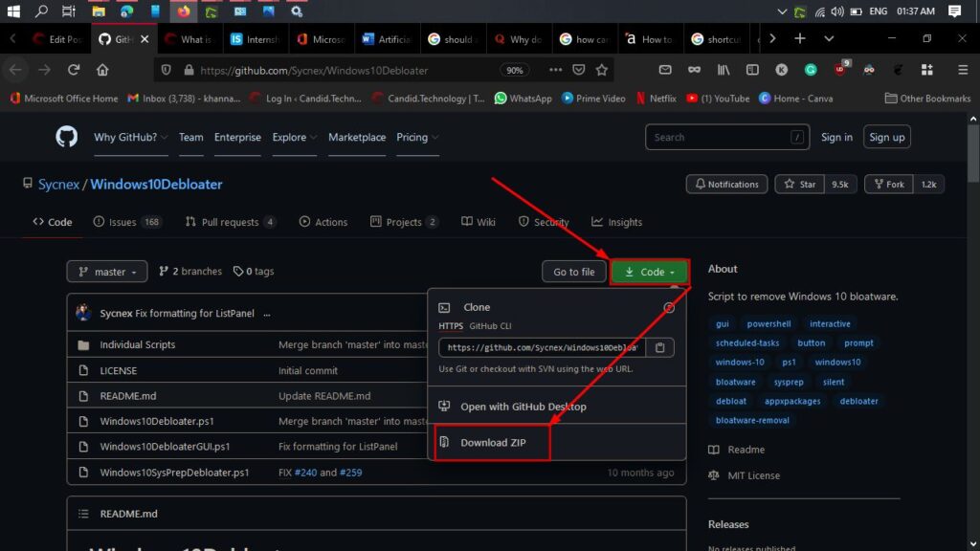The image size is (980, 551).
Task: Open the Sycnex owner link
Action: [x=58, y=185]
